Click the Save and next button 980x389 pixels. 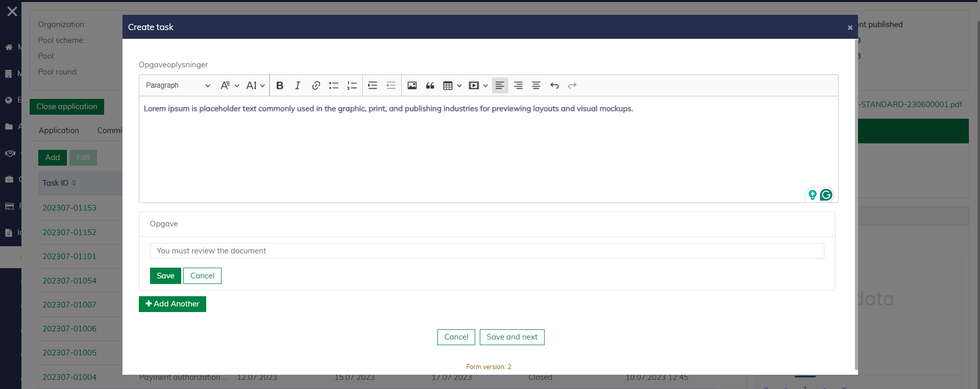[x=512, y=337]
